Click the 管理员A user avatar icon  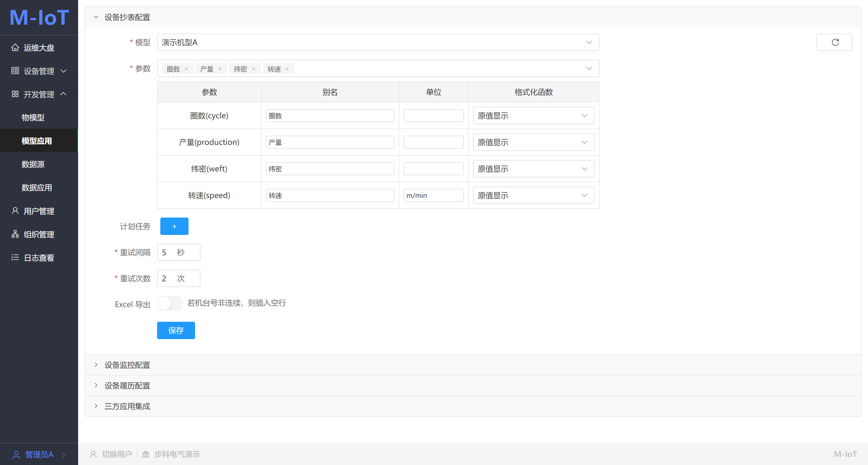[x=16, y=454]
